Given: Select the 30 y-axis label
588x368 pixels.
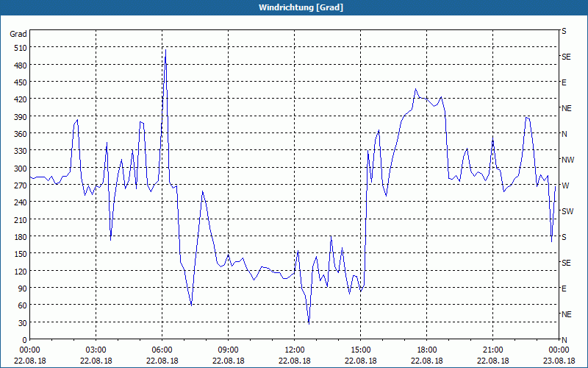Looking at the screenshot, I should click(23, 322).
